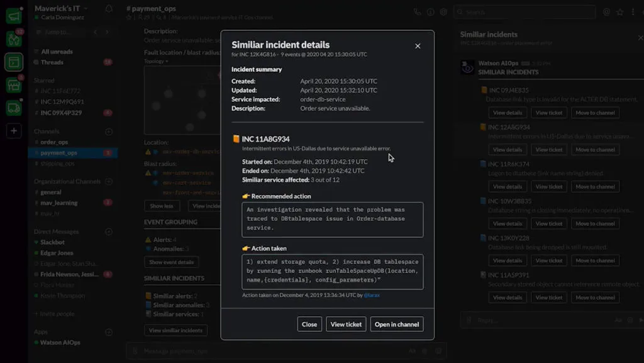View details for INC 09J4E835
644x363 pixels.
pyautogui.click(x=508, y=113)
